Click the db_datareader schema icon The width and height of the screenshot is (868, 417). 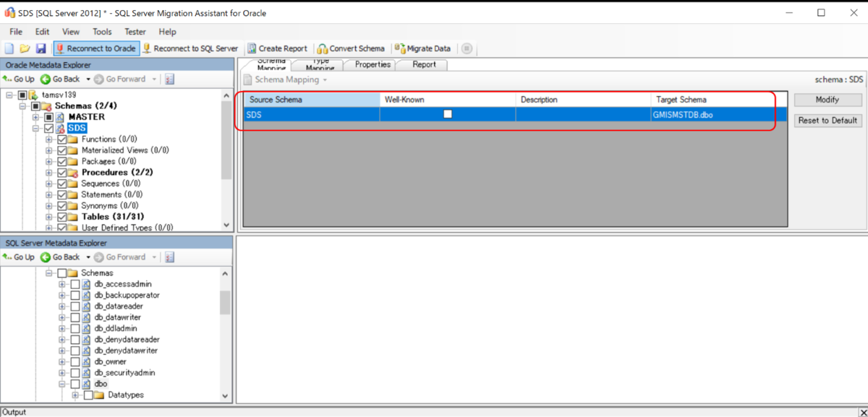tap(87, 306)
